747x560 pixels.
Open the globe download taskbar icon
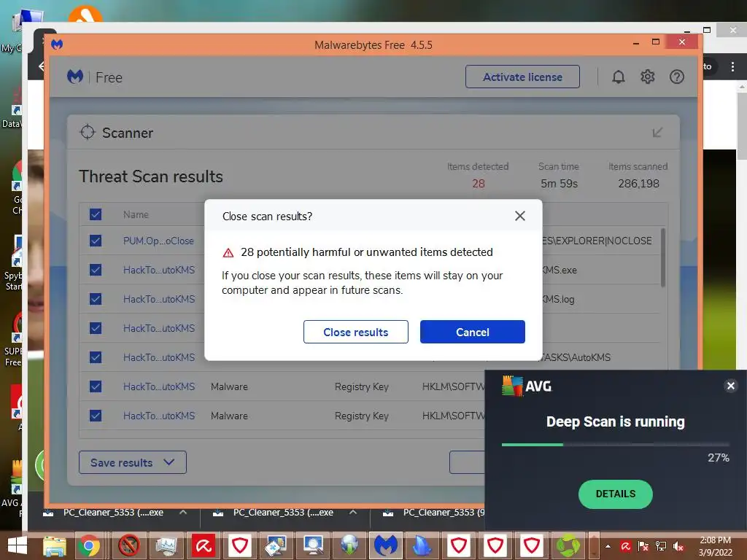coord(349,545)
